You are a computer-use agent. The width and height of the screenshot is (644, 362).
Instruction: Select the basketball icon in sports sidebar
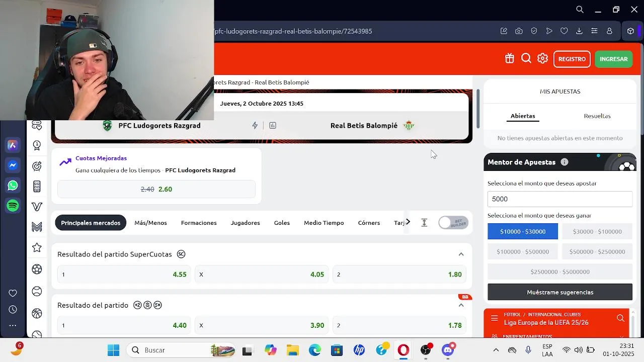[37, 313]
